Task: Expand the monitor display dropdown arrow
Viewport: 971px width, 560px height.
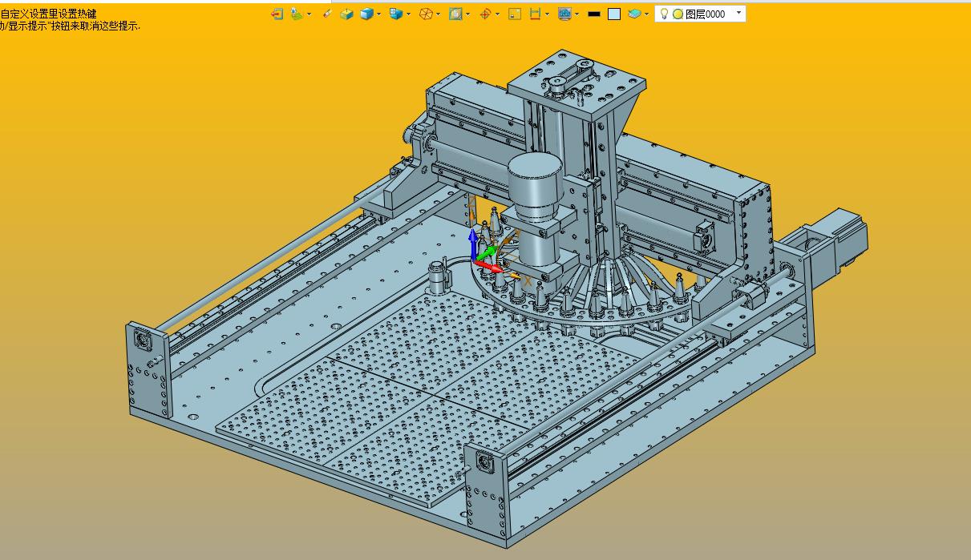Action: point(577,14)
